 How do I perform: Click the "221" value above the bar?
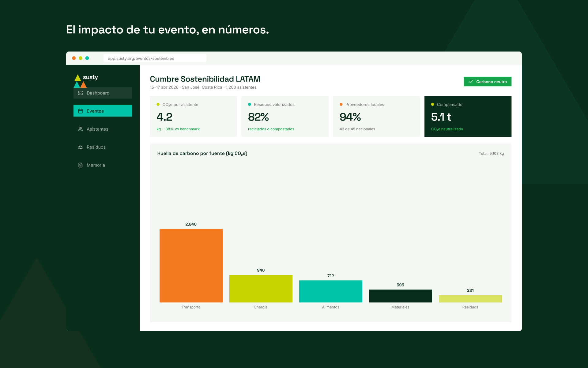coord(470,290)
